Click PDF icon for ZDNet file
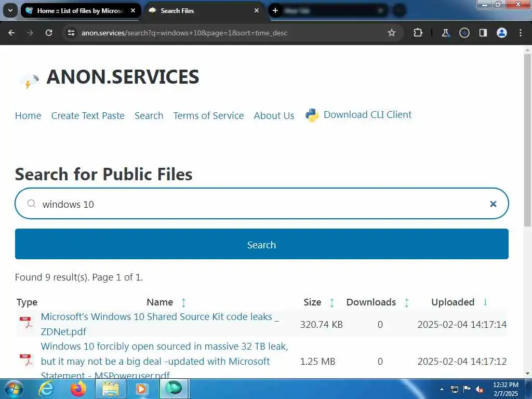The image size is (532, 399). click(x=26, y=323)
